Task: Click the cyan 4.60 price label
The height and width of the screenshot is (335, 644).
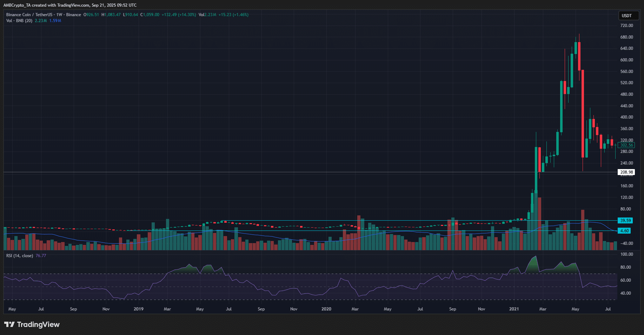Action: click(x=624, y=231)
